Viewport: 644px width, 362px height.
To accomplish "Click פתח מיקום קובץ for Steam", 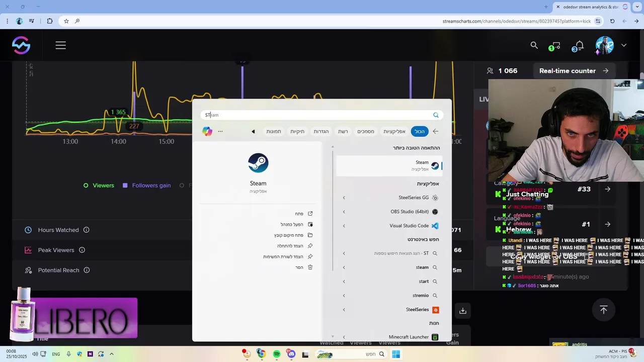I will coord(293,235).
